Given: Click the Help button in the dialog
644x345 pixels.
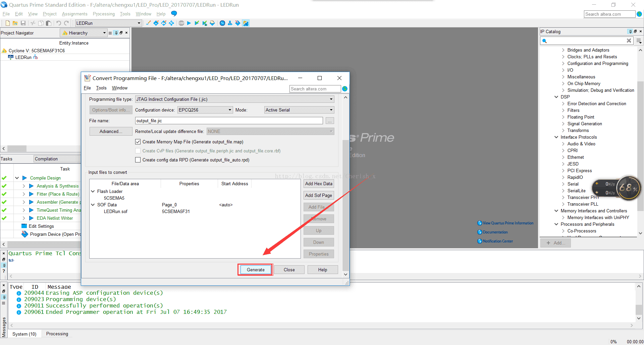Looking at the screenshot, I should coord(323,270).
